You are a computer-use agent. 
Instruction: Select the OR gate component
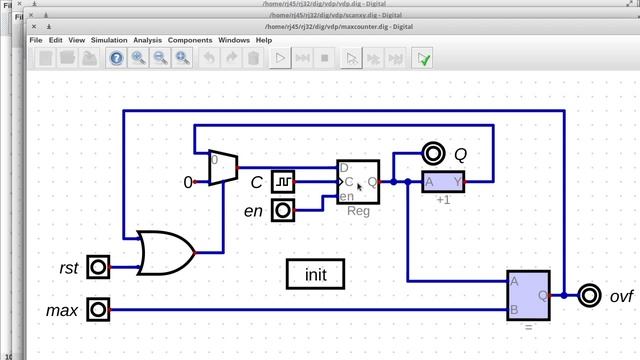coord(166,253)
